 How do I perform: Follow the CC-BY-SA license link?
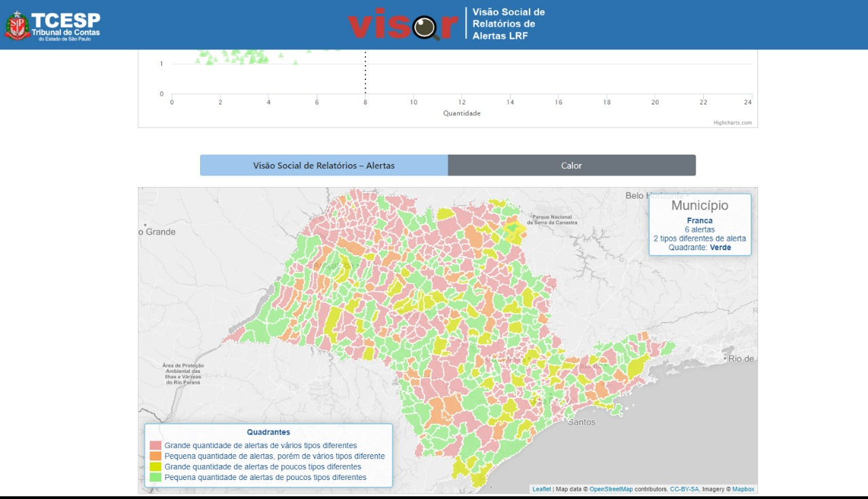pos(684,489)
